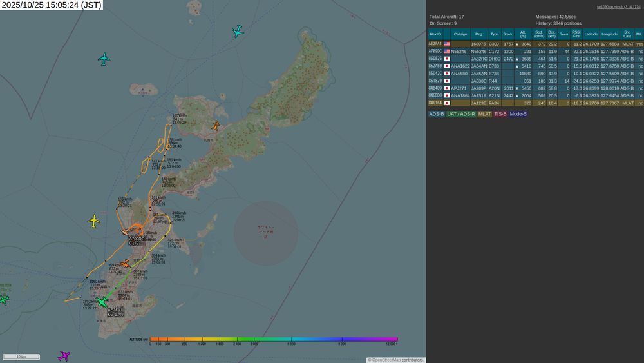The image size is (644, 363).
Task: Click the Japan flag in ANA1864 row
Action: (446, 96)
